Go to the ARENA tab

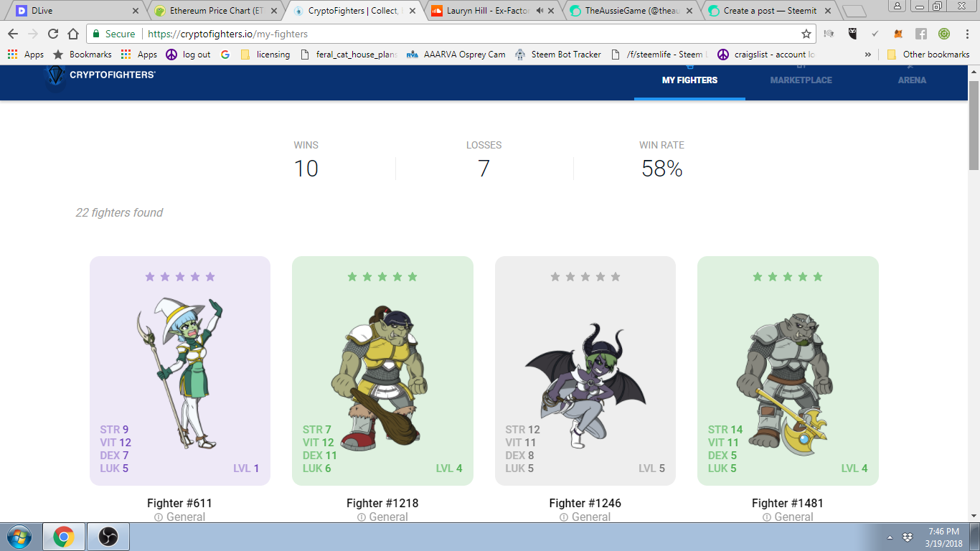[912, 80]
